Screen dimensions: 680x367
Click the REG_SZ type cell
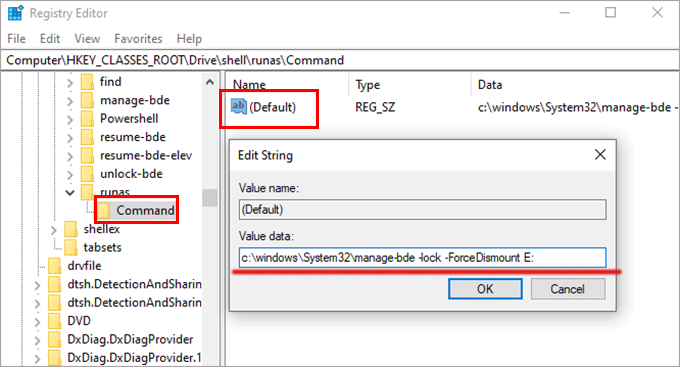(375, 107)
